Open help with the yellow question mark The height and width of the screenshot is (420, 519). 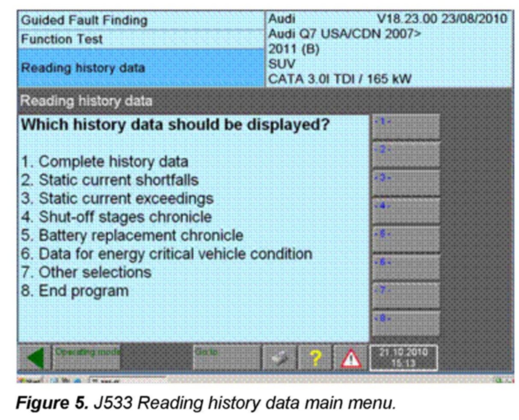315,358
